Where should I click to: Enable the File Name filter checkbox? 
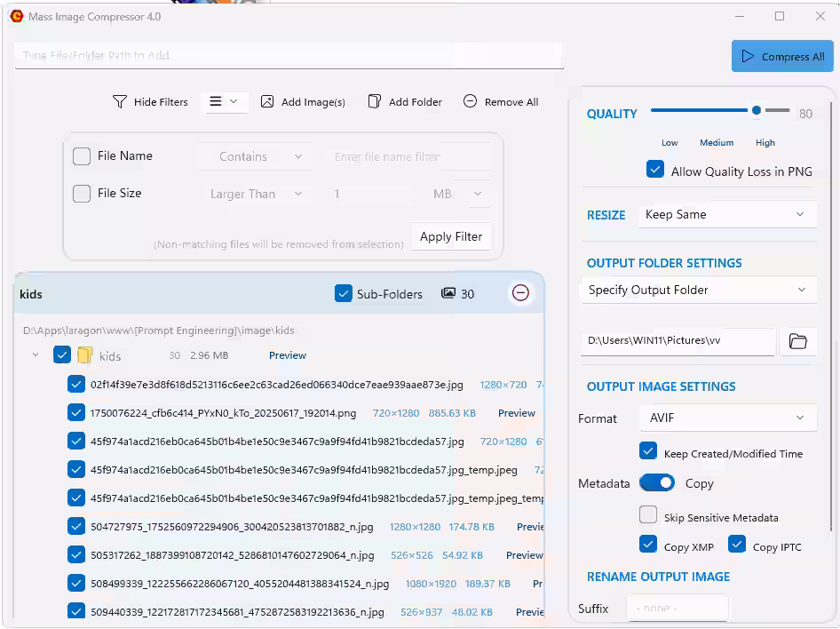tap(82, 156)
